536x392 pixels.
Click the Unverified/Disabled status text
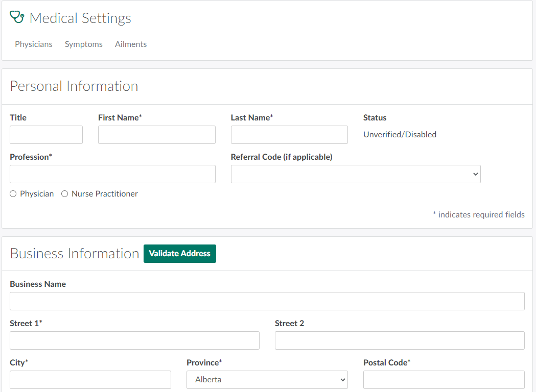click(x=400, y=135)
